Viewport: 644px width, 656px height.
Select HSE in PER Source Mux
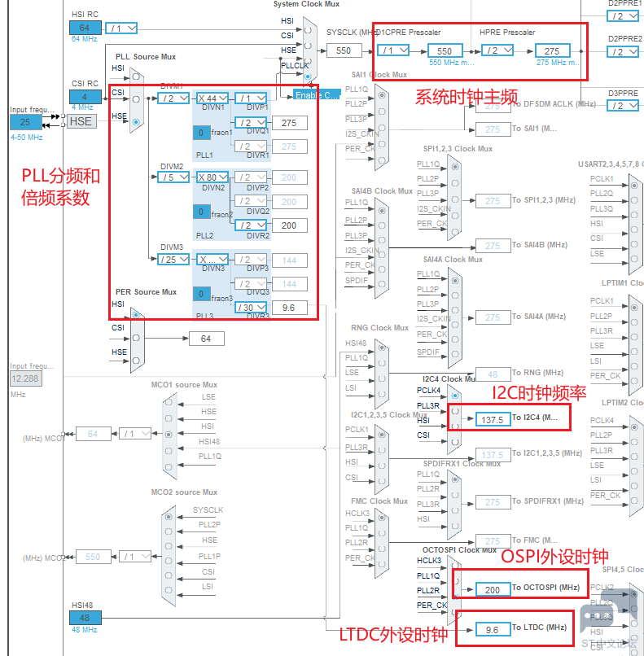[x=136, y=361]
